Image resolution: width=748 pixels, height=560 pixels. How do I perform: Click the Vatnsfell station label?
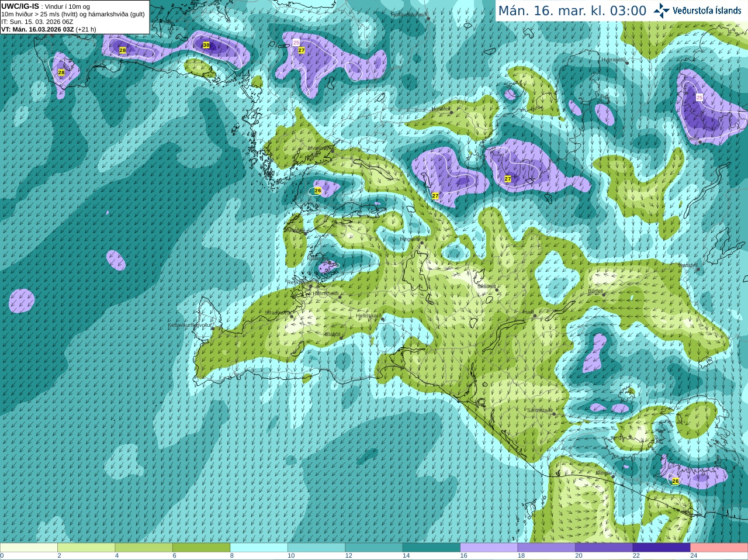point(688,265)
